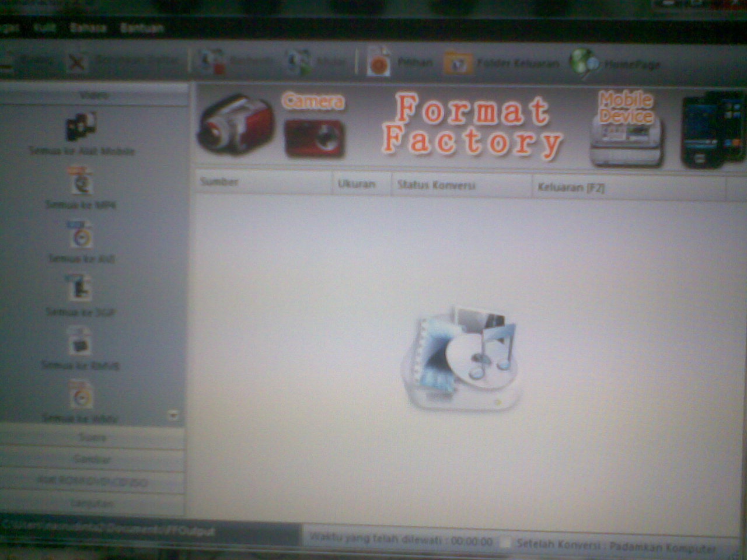
Task: Open the ROM DVD\CD\ISO section
Action: (x=92, y=481)
